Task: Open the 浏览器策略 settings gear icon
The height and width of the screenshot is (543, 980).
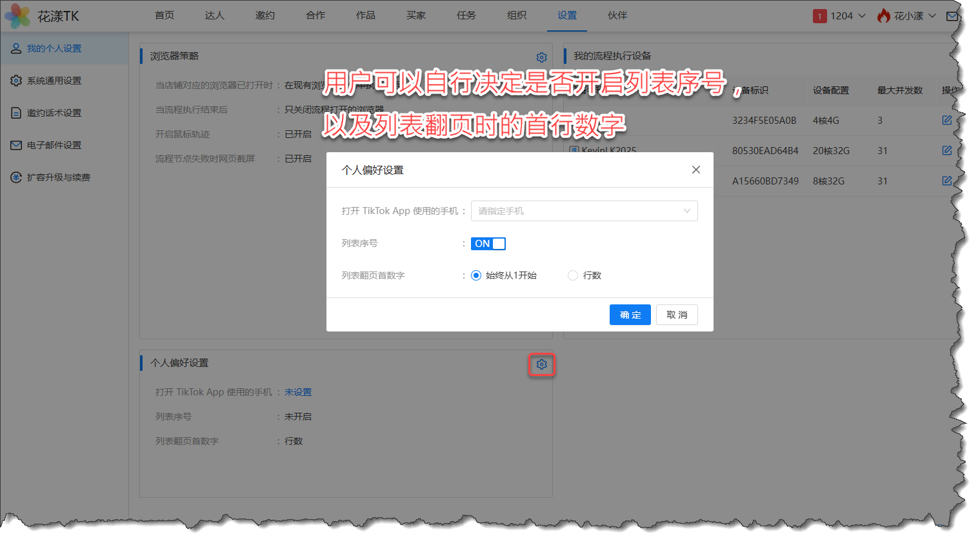Action: (541, 57)
